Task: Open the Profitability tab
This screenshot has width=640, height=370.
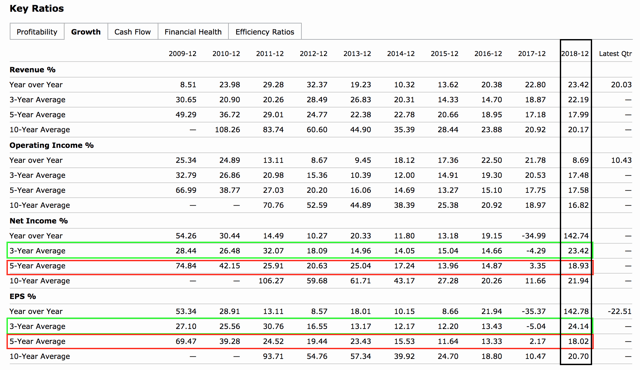Action: click(x=37, y=32)
